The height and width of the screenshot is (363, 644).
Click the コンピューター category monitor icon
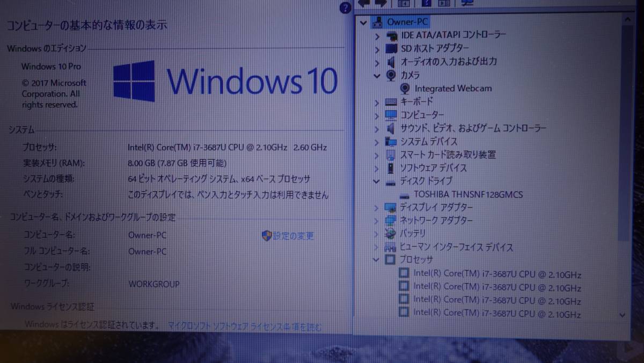pyautogui.click(x=391, y=115)
